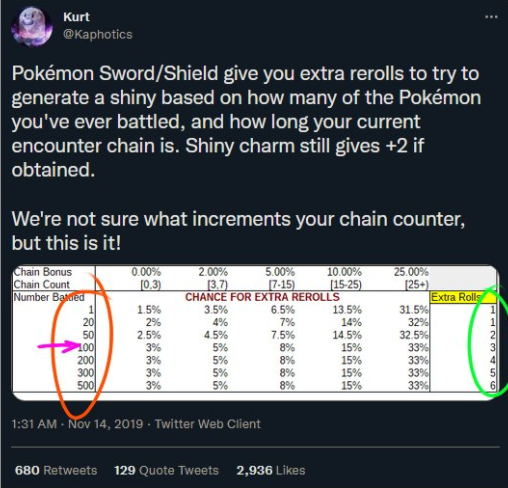
Task: View the 680 Retweets list
Action: [x=56, y=470]
